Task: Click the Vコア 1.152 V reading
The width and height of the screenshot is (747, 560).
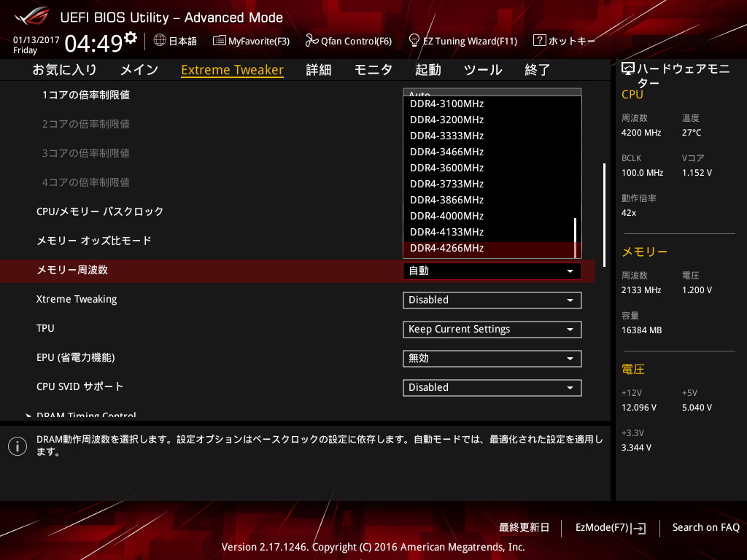Action: 697,173
